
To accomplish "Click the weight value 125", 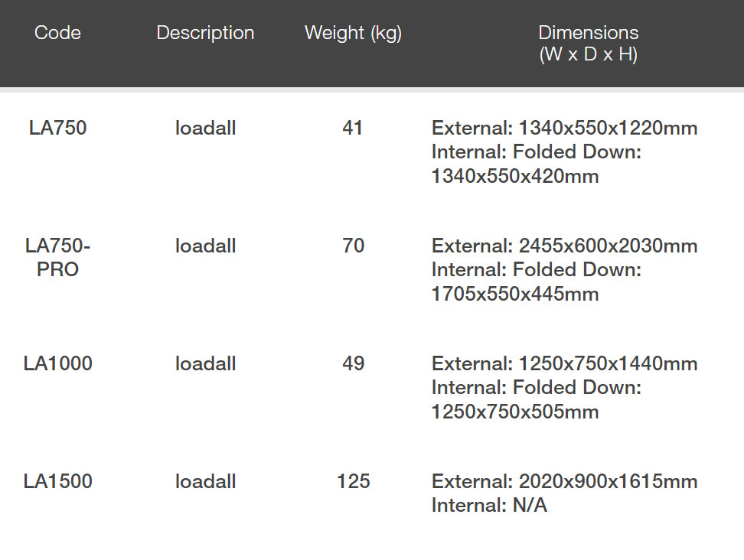I will [353, 481].
